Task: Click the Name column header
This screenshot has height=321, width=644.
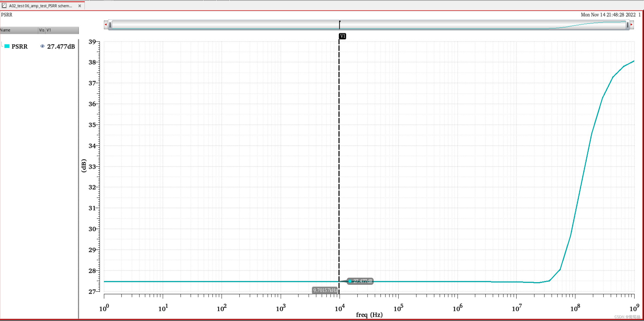Action: 19,30
